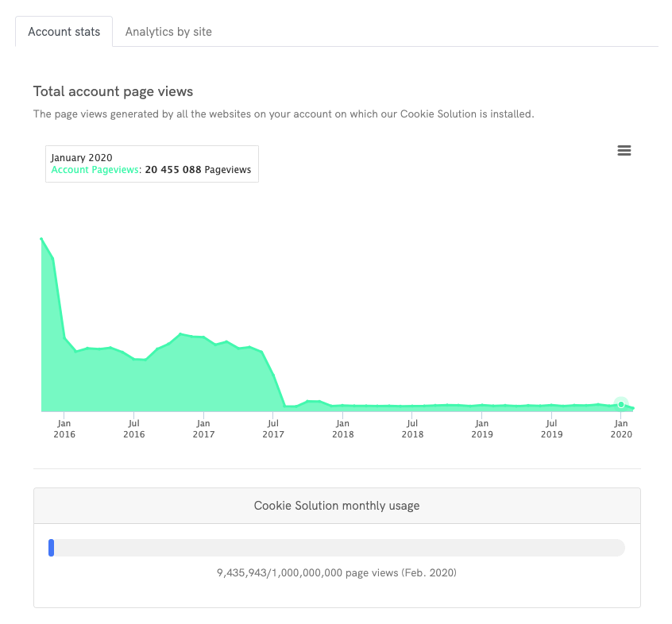Click the tall spike at early 2016
Viewport: 672px width, 624px height.
pyautogui.click(x=42, y=238)
